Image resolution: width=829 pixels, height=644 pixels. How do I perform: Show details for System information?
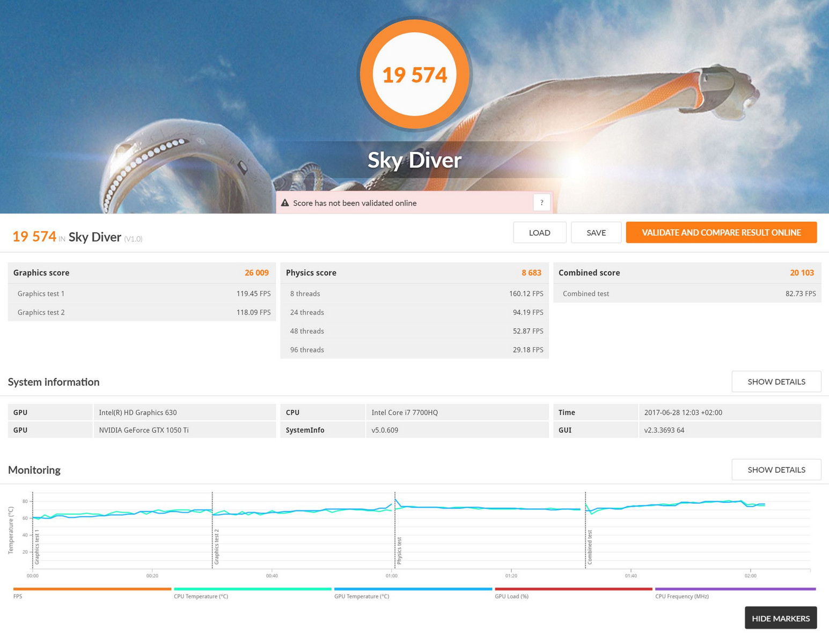click(x=776, y=382)
